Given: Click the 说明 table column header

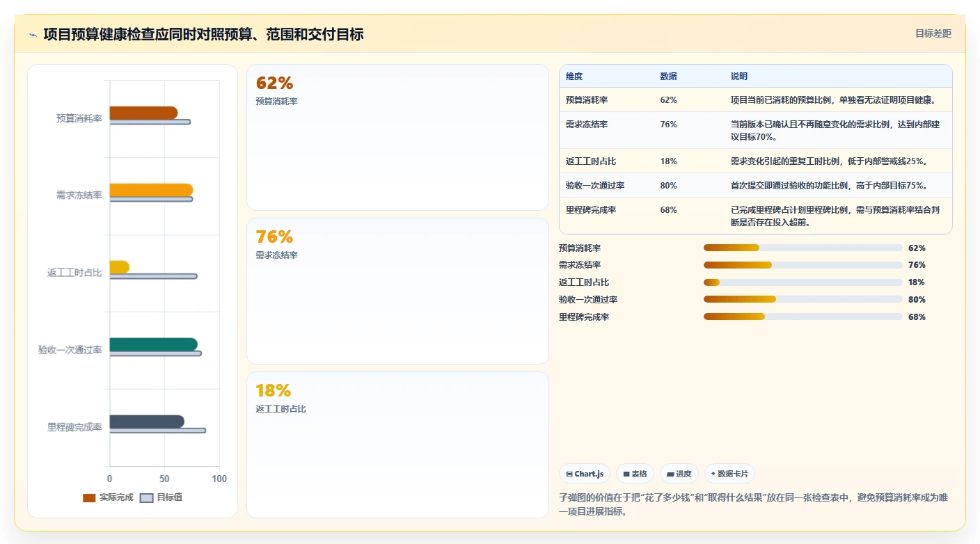Looking at the screenshot, I should pos(739,77).
